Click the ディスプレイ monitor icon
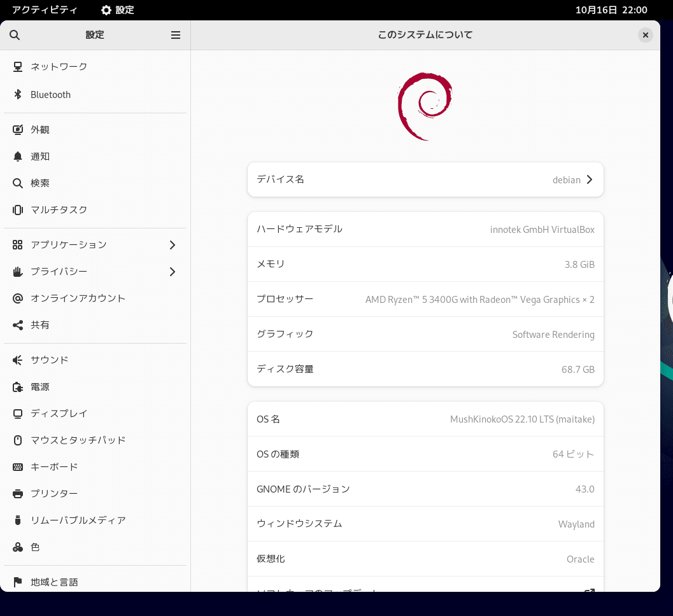The height and width of the screenshot is (616, 673). (18, 414)
